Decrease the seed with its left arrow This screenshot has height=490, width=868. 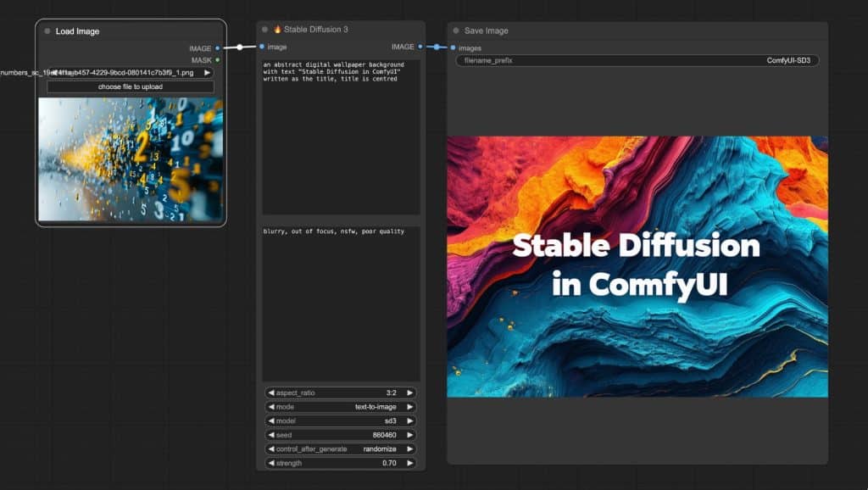coord(271,435)
